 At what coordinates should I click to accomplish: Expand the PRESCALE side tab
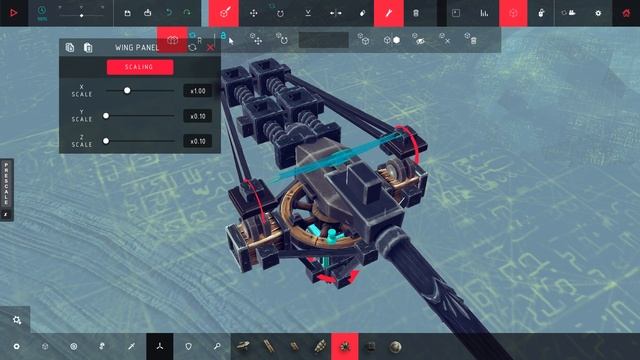point(7,190)
